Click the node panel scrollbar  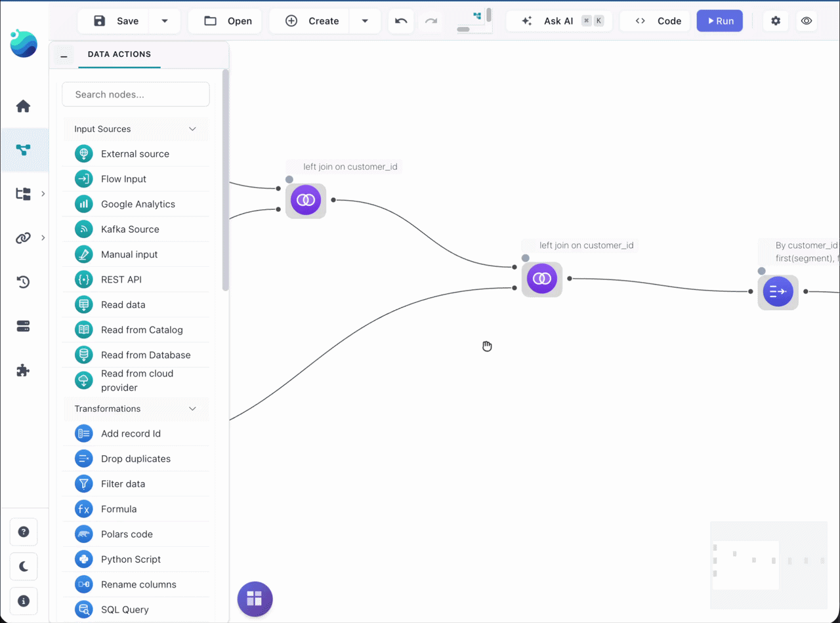point(226,180)
